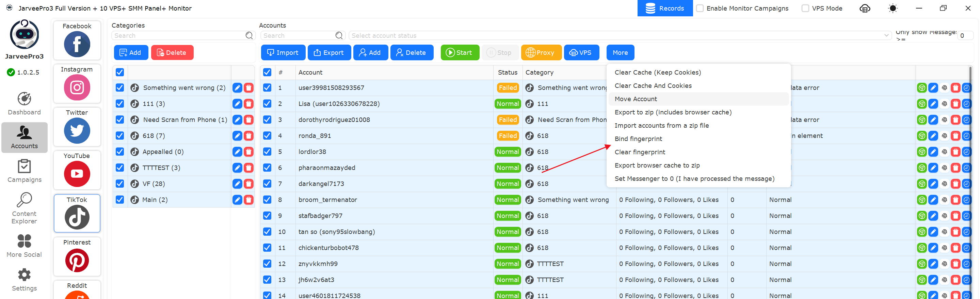Select the Instagram platform icon
This screenshot has height=299, width=980.
coord(77,87)
